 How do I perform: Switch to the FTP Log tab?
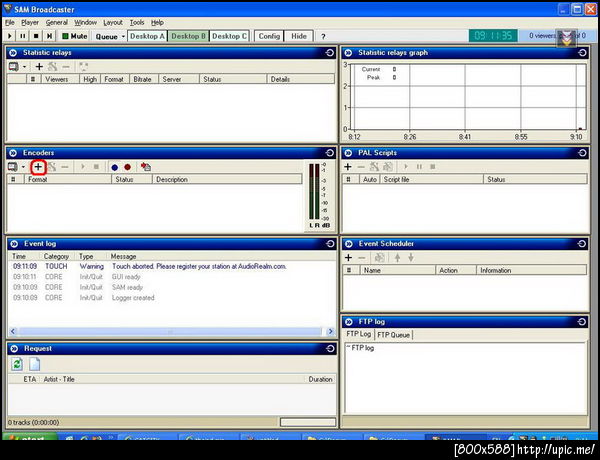point(359,334)
